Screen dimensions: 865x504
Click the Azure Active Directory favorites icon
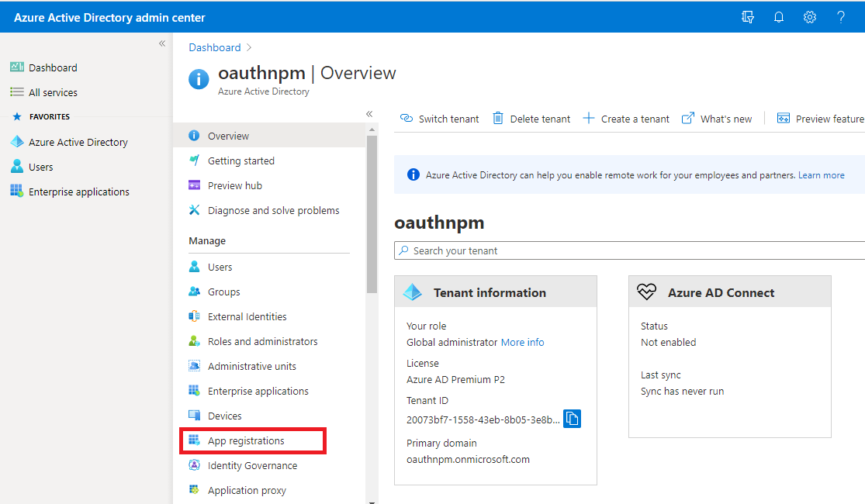tap(17, 142)
